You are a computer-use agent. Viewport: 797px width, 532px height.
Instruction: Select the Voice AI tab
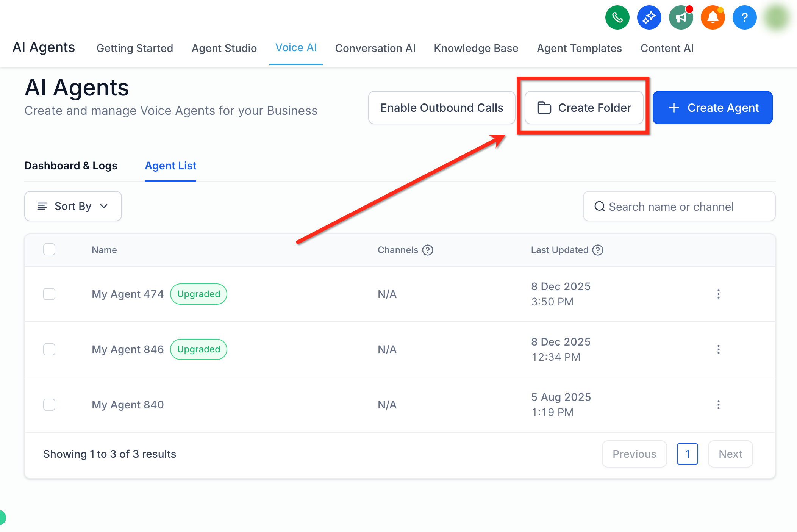[296, 48]
